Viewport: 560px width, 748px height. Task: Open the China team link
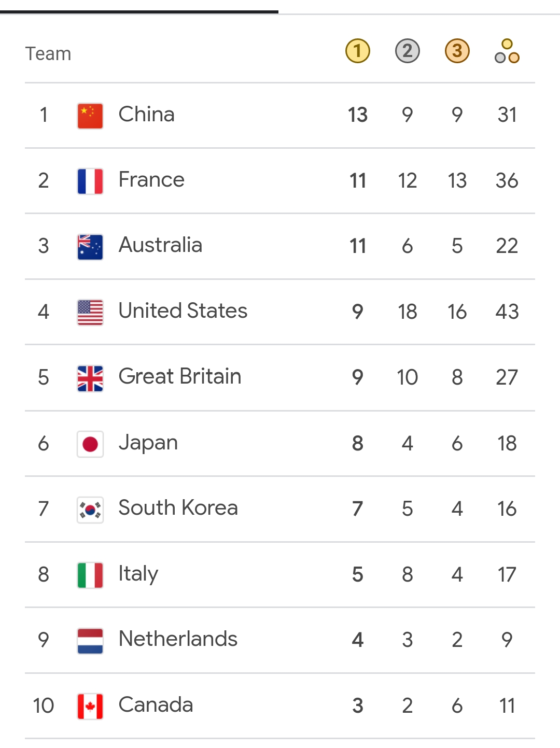[x=146, y=115]
